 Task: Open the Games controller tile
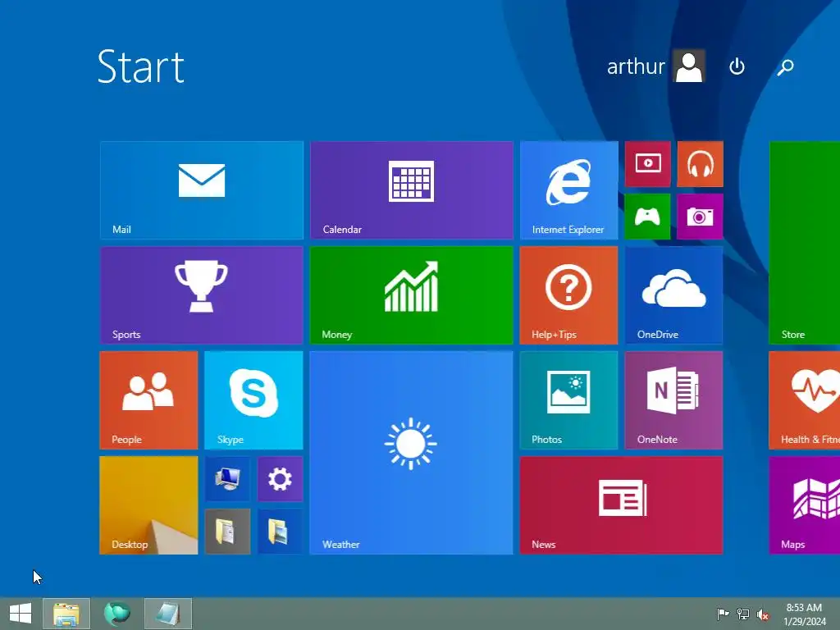[x=648, y=217]
